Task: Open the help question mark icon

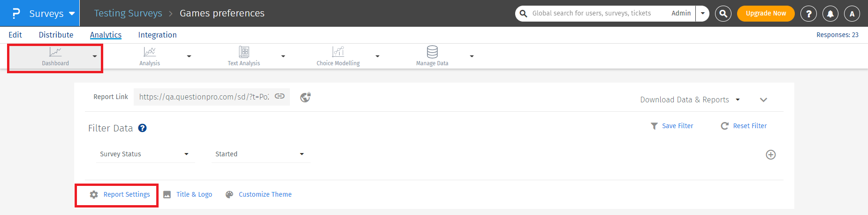Action: coord(808,14)
